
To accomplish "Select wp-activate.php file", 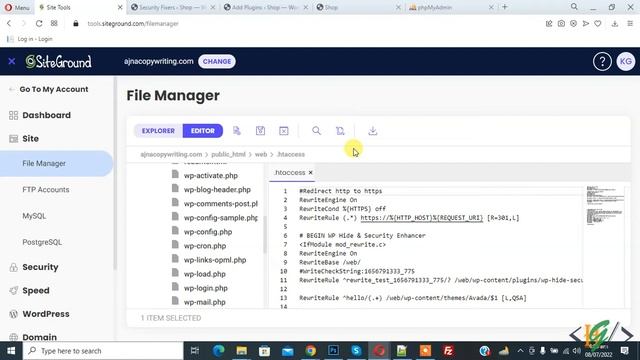I will click(x=211, y=176).
